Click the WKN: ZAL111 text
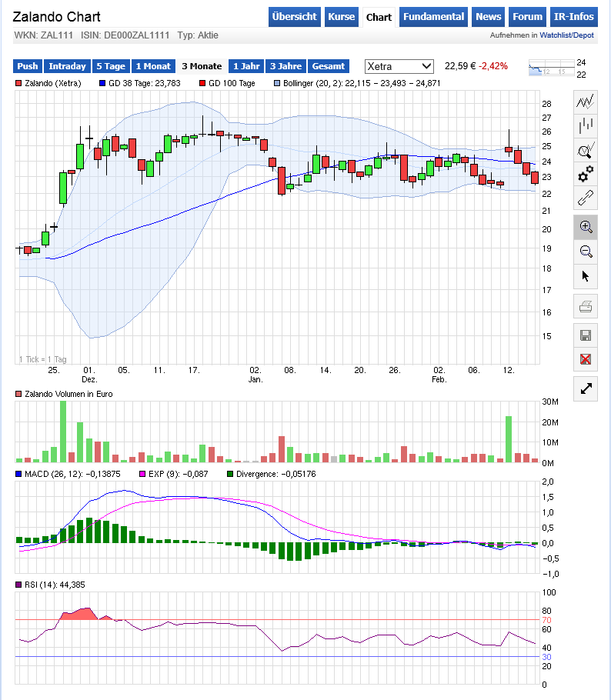The height and width of the screenshot is (700, 611). [x=43, y=35]
